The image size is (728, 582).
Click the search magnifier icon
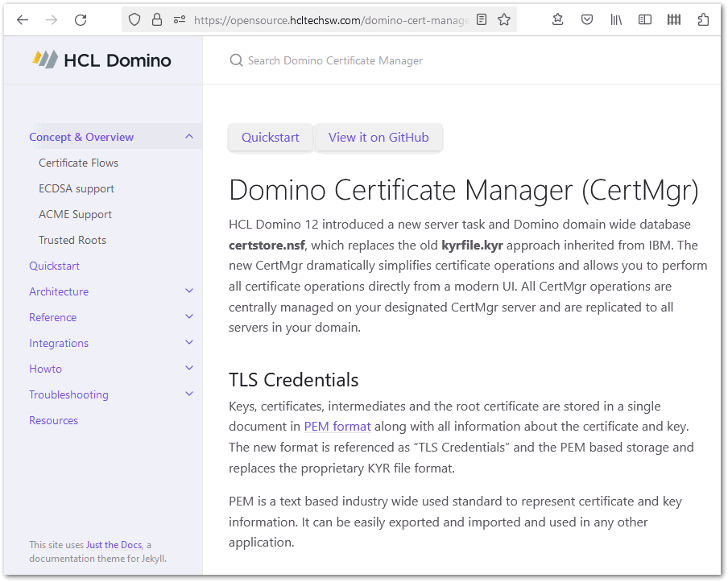click(x=236, y=60)
